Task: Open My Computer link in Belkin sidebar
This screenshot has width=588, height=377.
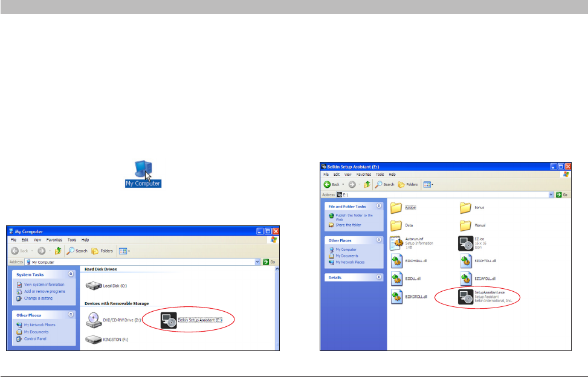Action: click(343, 249)
